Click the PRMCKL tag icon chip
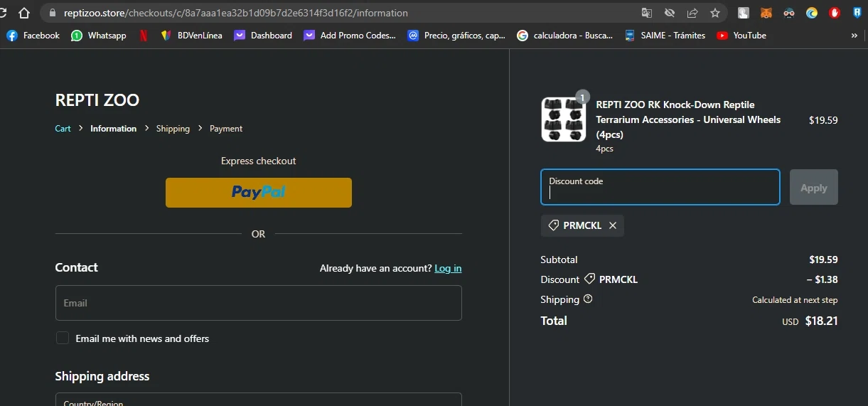This screenshot has width=868, height=406. pos(582,225)
